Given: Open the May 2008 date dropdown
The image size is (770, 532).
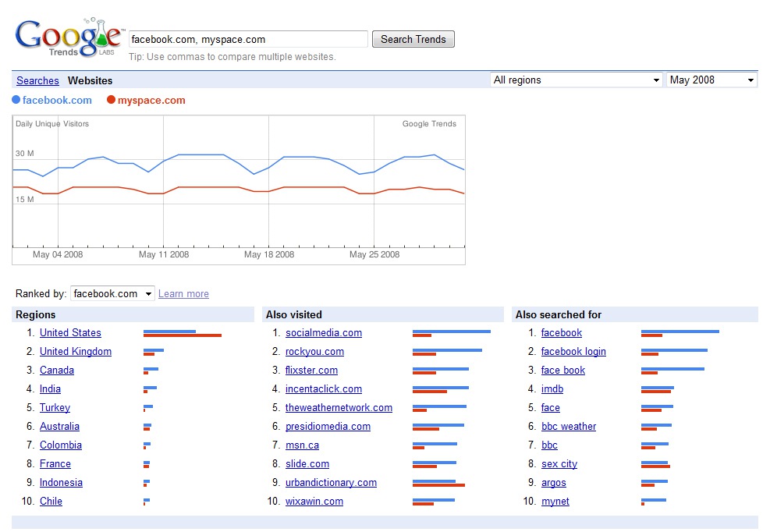Looking at the screenshot, I should point(712,80).
